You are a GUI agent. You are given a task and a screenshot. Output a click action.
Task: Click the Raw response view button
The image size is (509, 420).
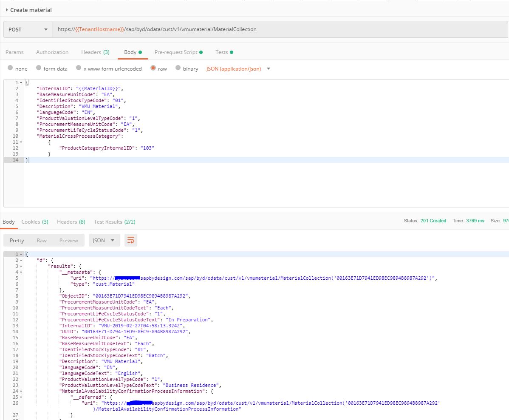pyautogui.click(x=42, y=241)
